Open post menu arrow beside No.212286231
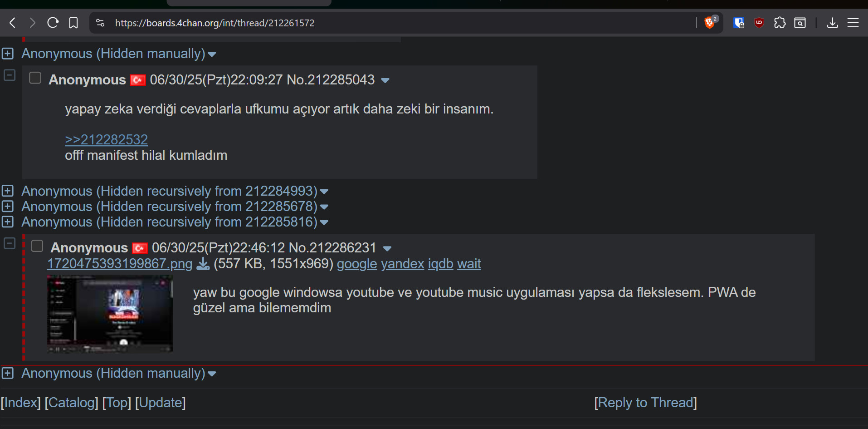The image size is (868, 429). click(387, 248)
